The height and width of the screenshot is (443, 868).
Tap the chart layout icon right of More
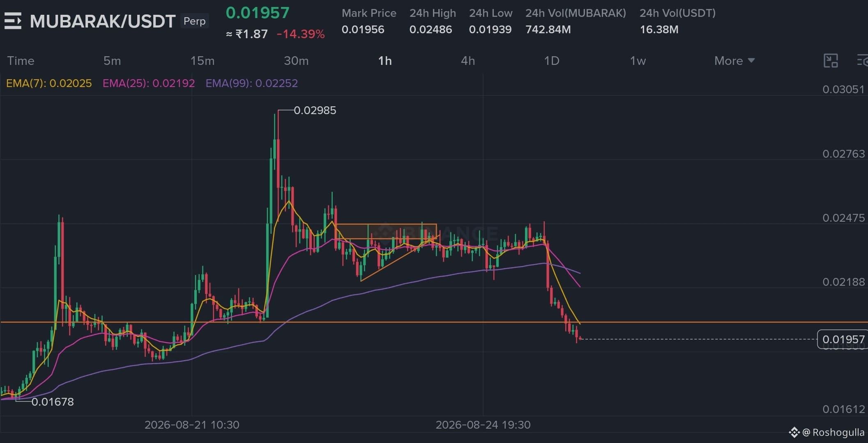tap(831, 61)
